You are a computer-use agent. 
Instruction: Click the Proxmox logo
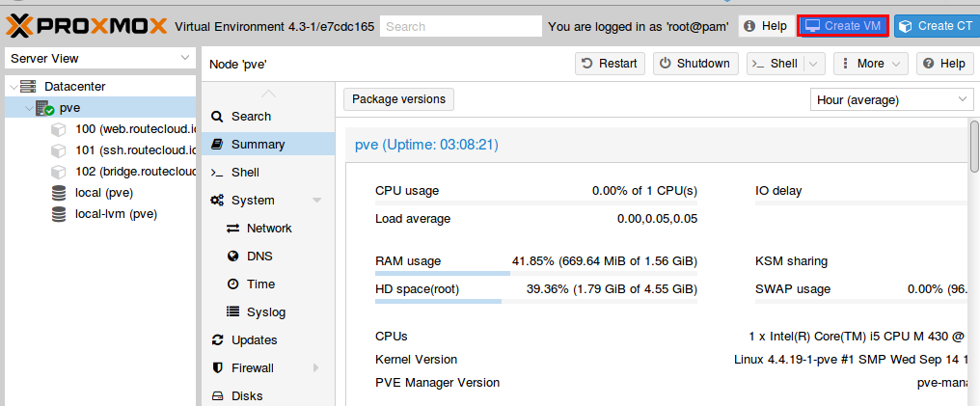87,26
